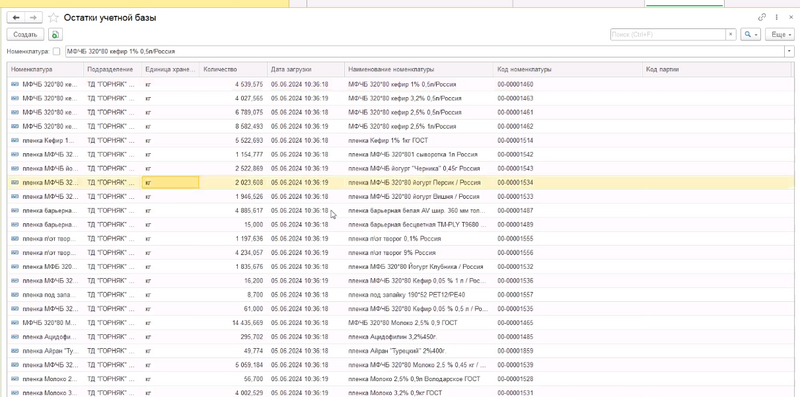Click row icon for пленка под запайку row
The width and height of the screenshot is (800, 397).
click(15, 294)
